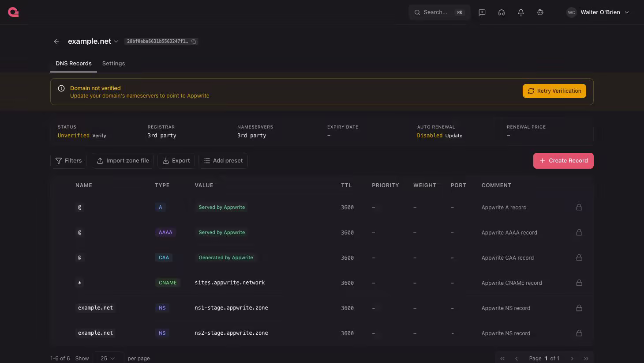Click the CAA type badge
Screen dimensions: 644x363
pos(164,257)
